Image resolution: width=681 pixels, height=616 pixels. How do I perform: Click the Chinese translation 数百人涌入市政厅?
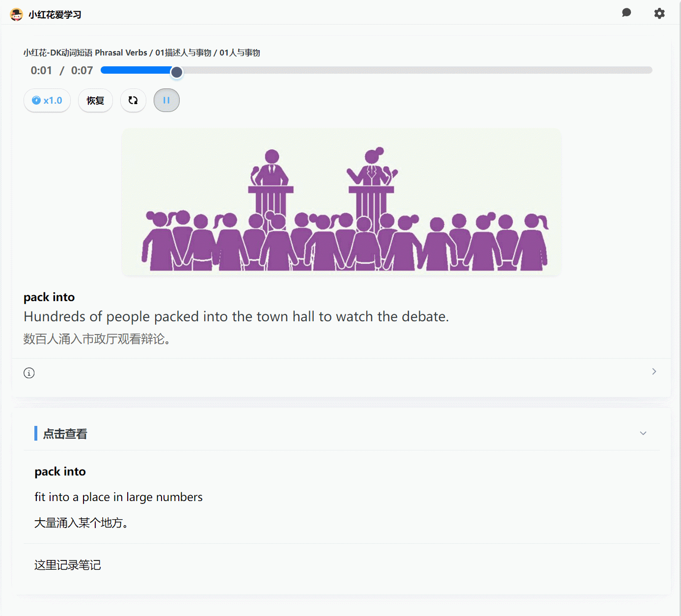(97, 339)
